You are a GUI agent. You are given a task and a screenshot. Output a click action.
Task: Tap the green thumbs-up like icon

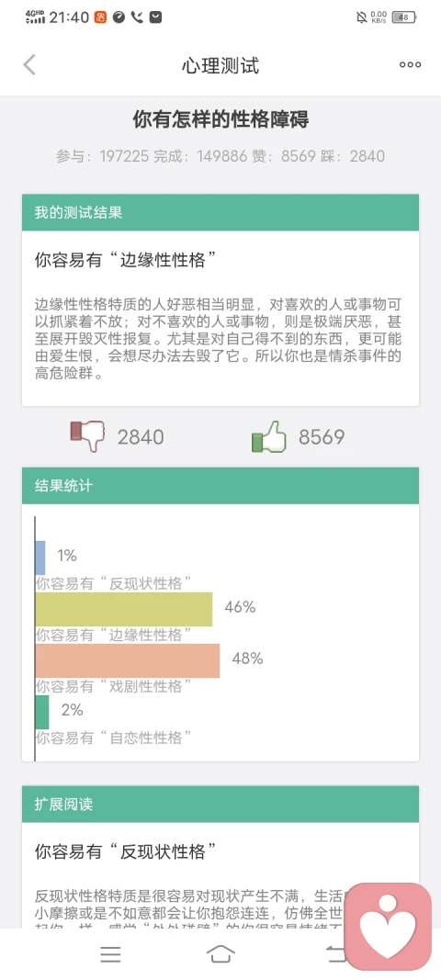click(x=269, y=436)
